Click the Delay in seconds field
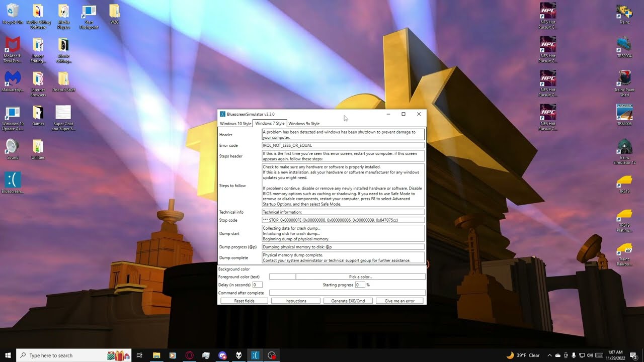 tap(257, 285)
